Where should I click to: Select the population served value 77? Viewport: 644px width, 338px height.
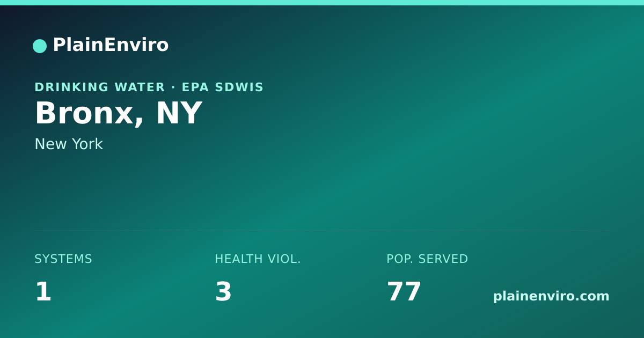pos(404,292)
